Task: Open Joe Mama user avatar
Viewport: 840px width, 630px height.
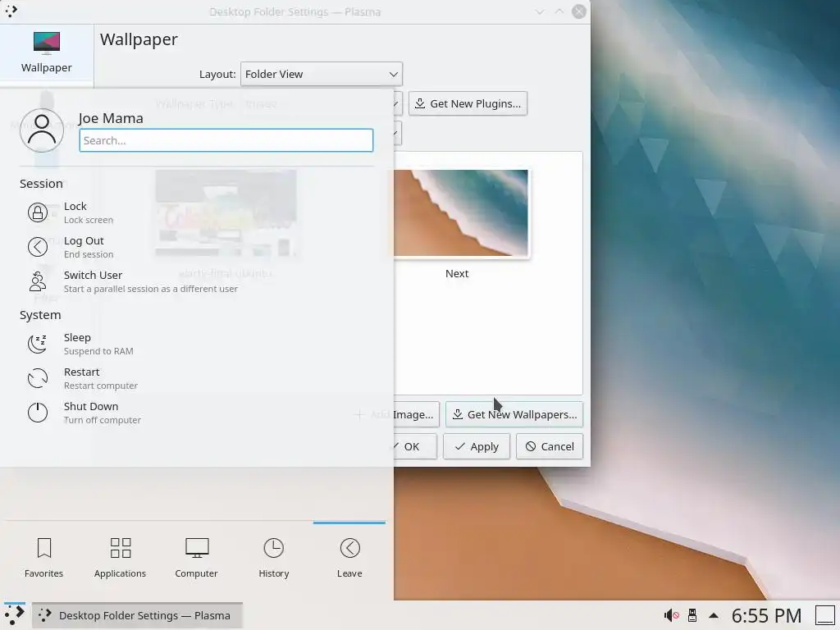Action: (42, 130)
